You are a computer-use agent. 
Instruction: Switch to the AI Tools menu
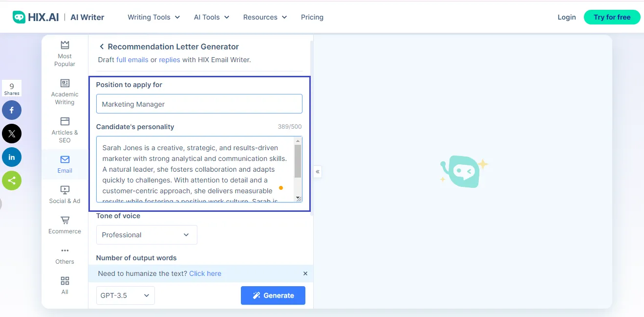point(211,17)
